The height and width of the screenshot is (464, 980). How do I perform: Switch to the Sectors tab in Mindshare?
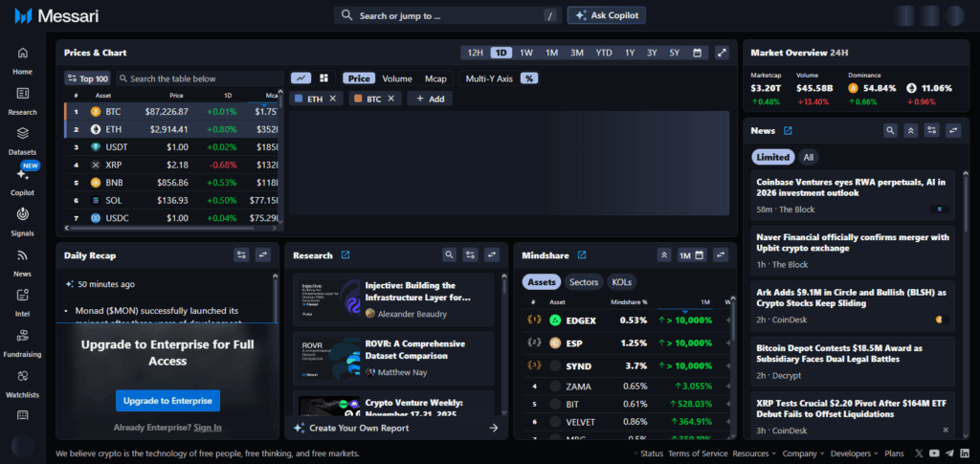584,282
